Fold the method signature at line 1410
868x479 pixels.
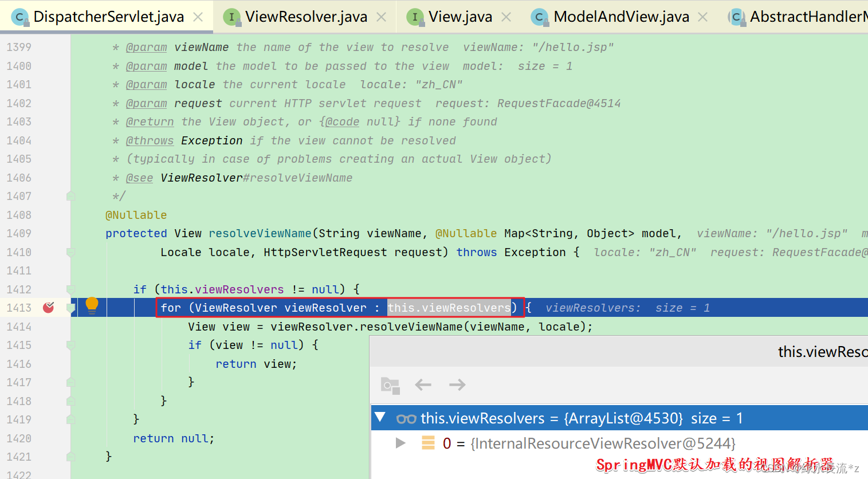pyautogui.click(x=70, y=252)
